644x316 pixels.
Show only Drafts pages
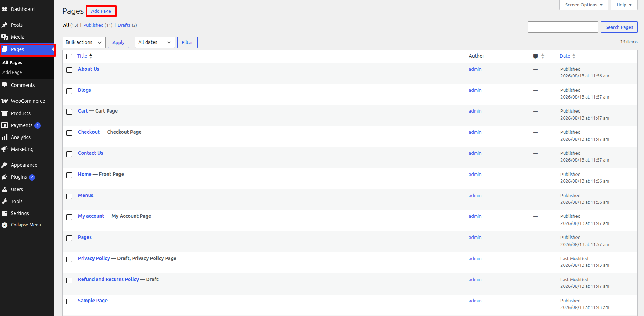click(x=124, y=25)
